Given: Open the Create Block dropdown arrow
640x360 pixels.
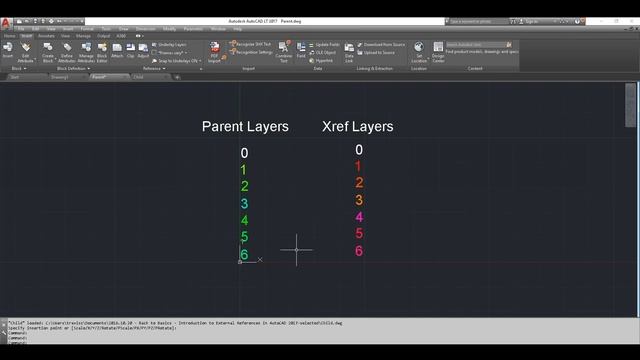Looking at the screenshot, I should [56, 60].
